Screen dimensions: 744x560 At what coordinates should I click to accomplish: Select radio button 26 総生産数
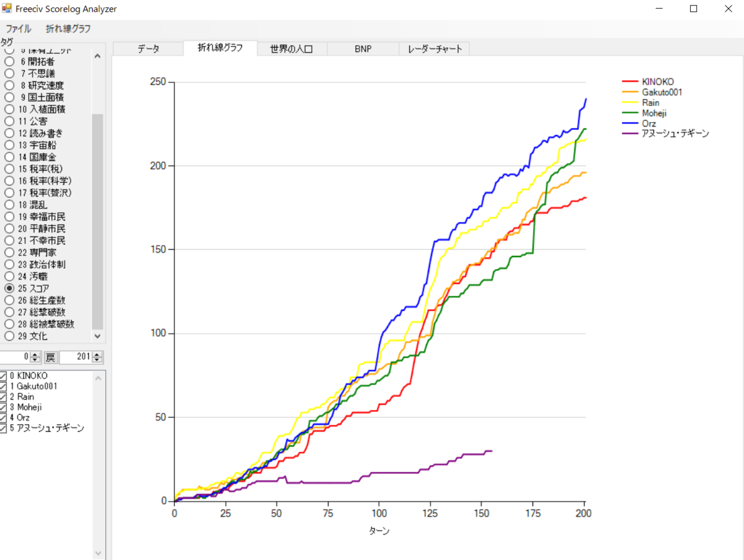[9, 300]
